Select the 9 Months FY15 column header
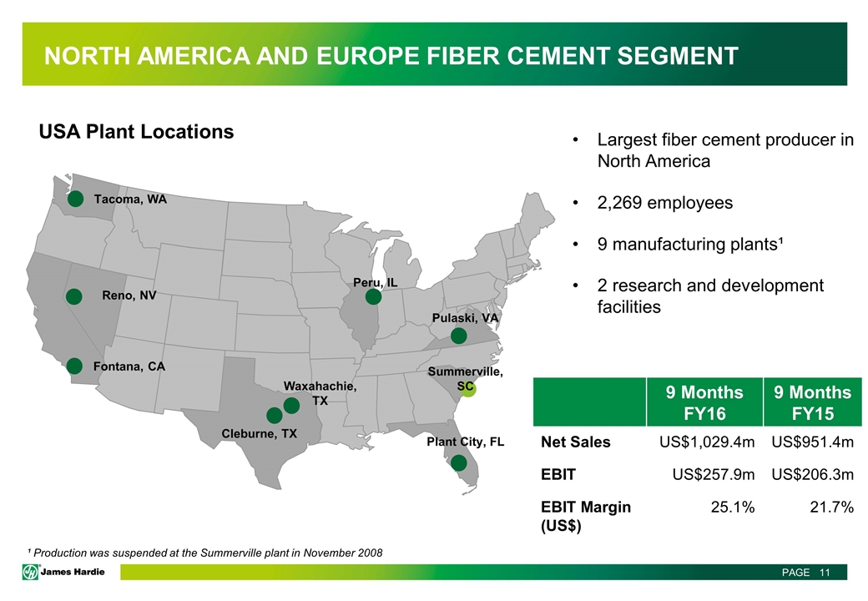Screen dimensions: 868x601 [x=811, y=403]
